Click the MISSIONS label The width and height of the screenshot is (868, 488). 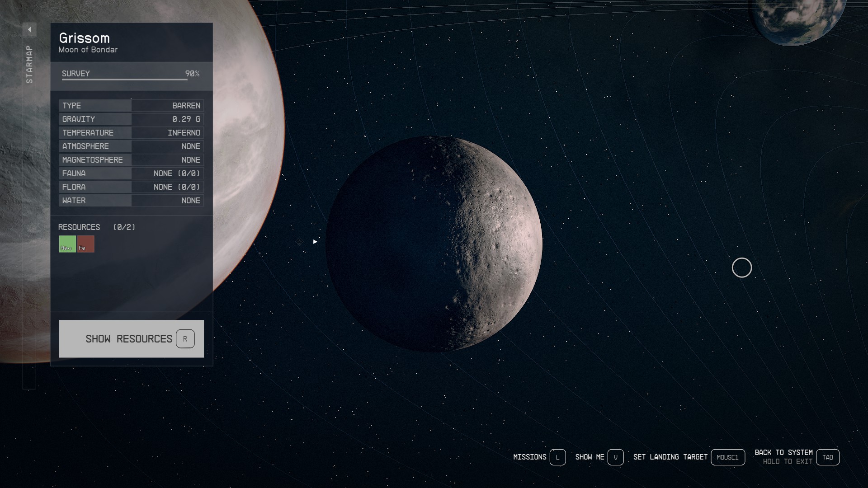click(x=530, y=457)
